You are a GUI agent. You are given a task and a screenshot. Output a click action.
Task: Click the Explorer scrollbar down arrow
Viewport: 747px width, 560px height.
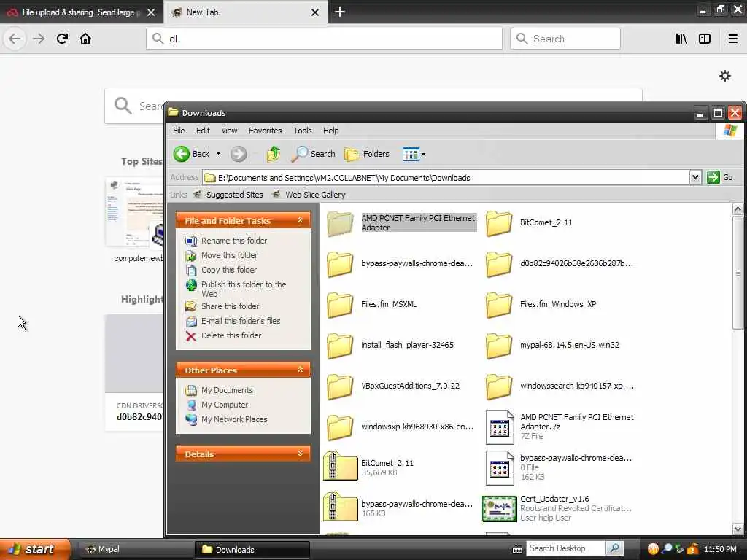(x=738, y=529)
